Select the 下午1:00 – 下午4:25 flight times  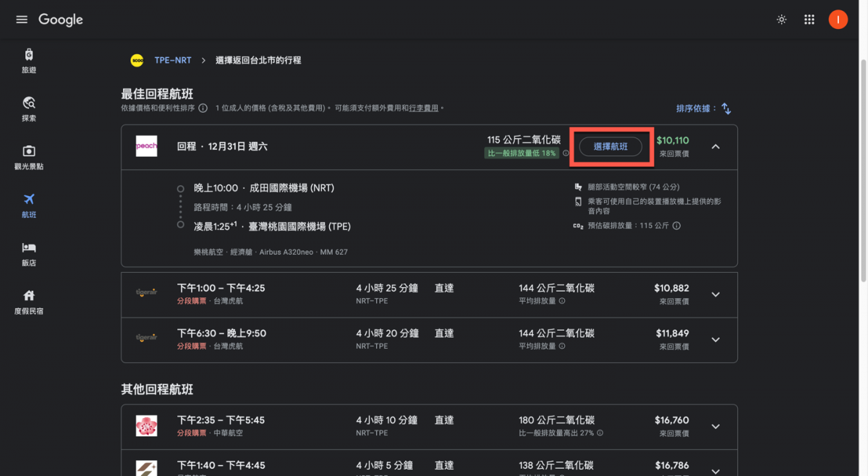point(221,288)
